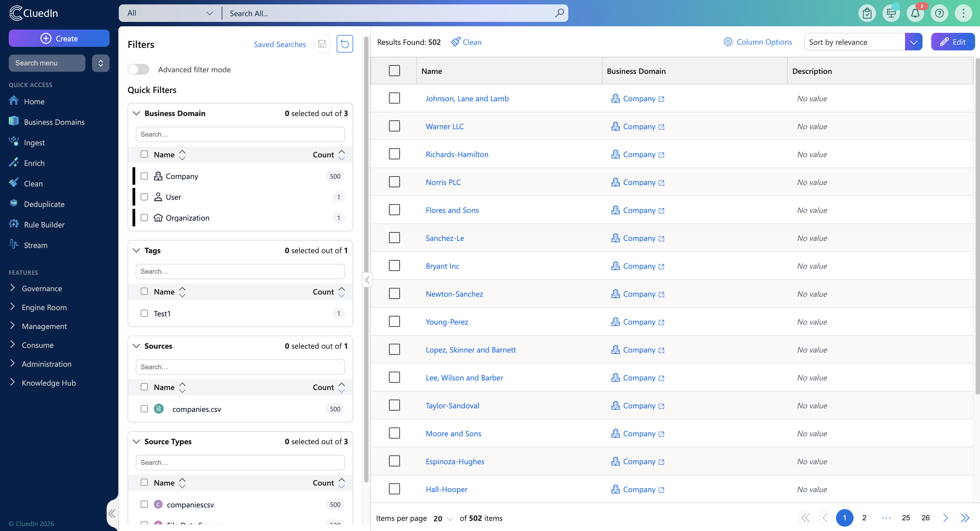
Task: Toggle Advanced filter mode switch
Action: point(139,69)
